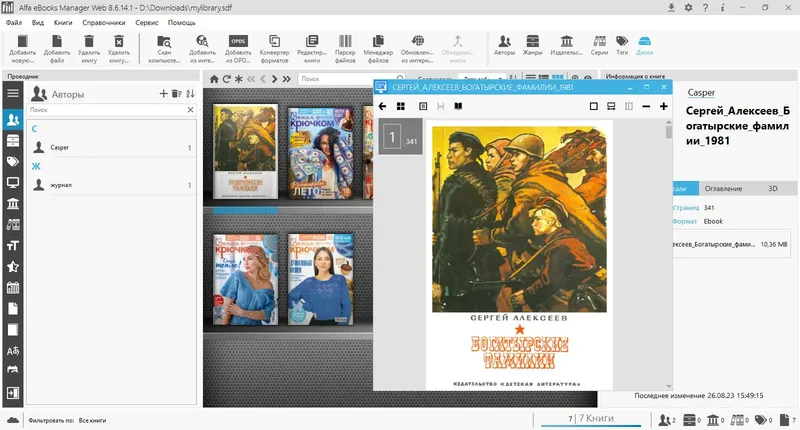
Task: Go to the next page in the shelf navigation
Action: 274,79
